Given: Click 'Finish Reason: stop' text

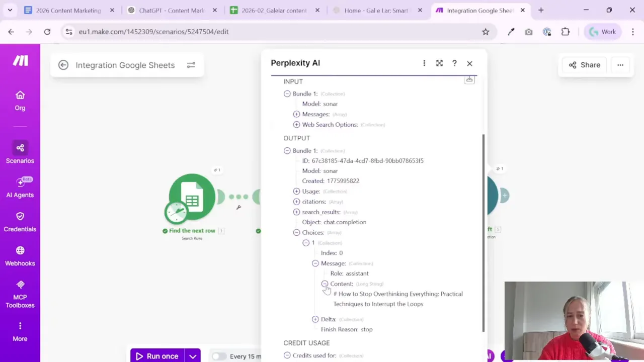Looking at the screenshot, I should (347, 329).
